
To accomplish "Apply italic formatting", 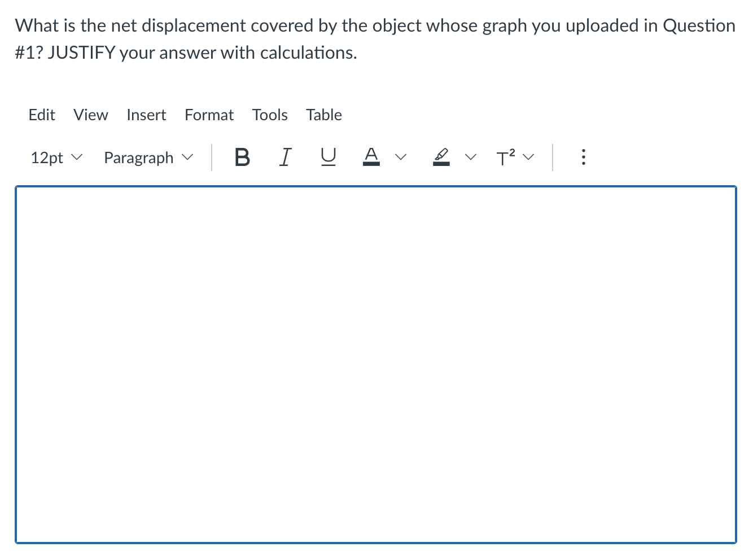I will [285, 158].
